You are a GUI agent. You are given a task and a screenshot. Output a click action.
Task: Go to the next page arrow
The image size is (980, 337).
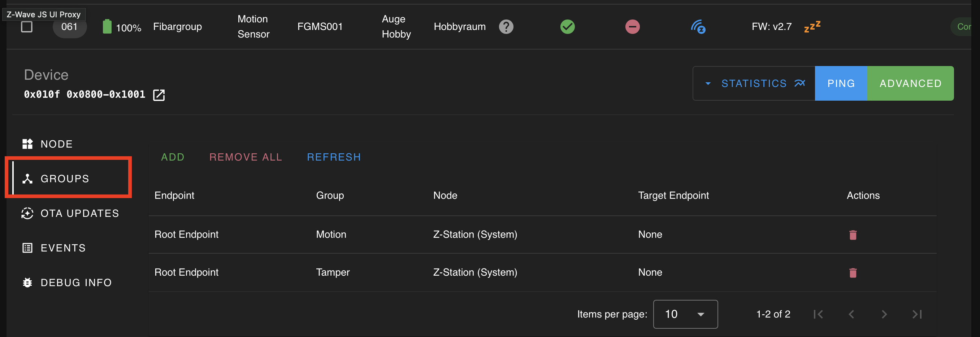(884, 314)
